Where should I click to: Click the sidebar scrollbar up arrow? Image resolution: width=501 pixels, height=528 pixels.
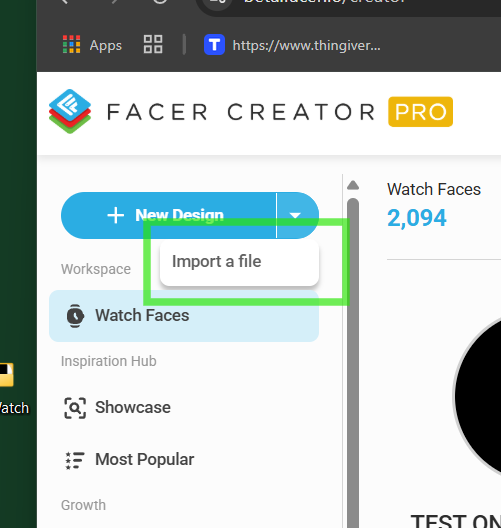353,185
